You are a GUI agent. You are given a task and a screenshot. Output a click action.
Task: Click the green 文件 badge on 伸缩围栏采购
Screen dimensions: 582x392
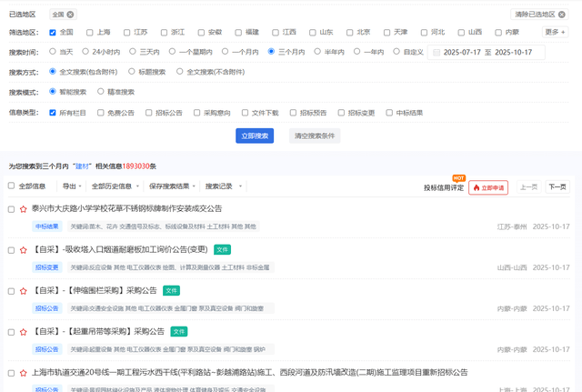click(171, 291)
